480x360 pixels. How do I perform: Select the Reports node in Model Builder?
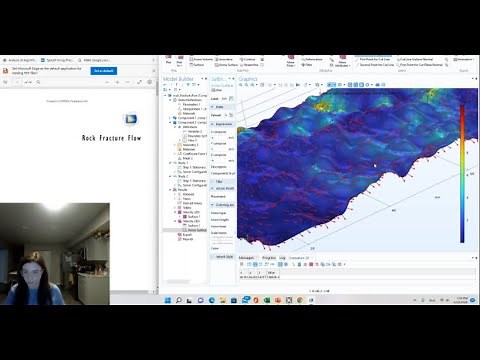pyautogui.click(x=185, y=239)
